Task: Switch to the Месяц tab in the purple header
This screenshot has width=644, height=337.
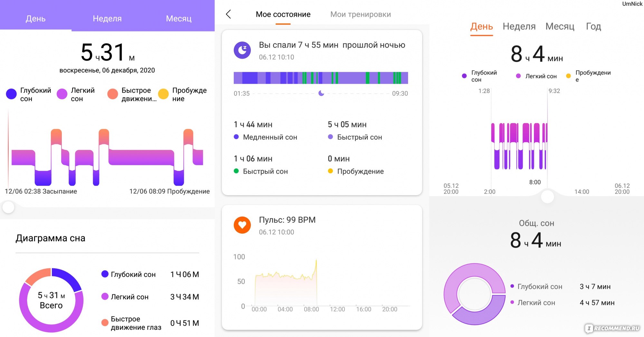Action: 179,18
